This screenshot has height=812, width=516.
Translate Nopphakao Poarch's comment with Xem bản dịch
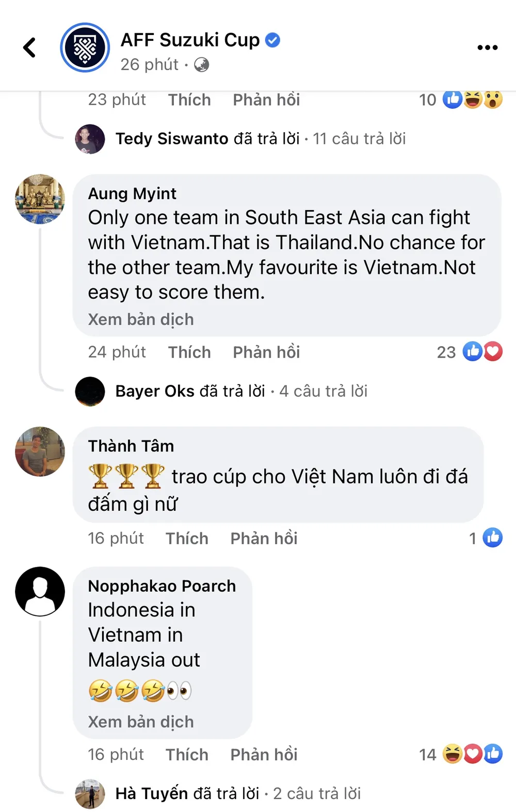pyautogui.click(x=141, y=721)
